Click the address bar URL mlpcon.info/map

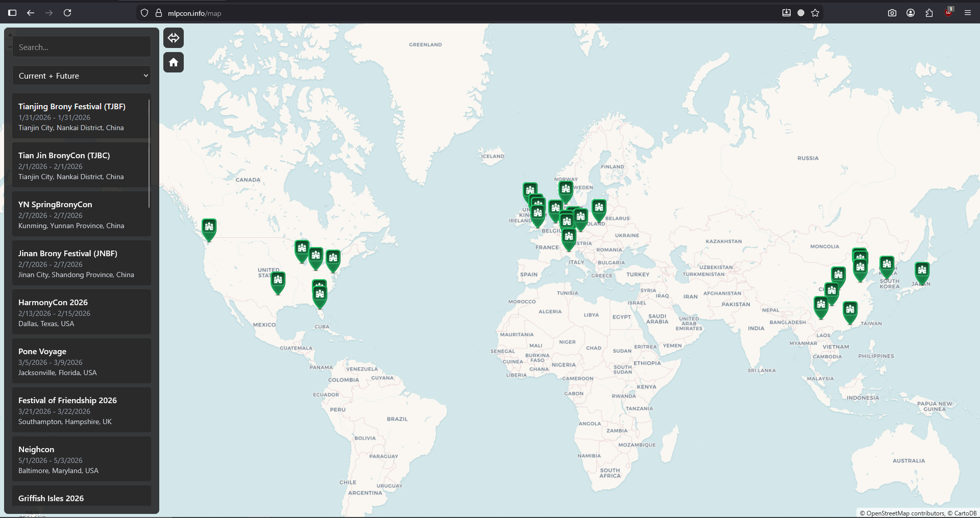194,13
